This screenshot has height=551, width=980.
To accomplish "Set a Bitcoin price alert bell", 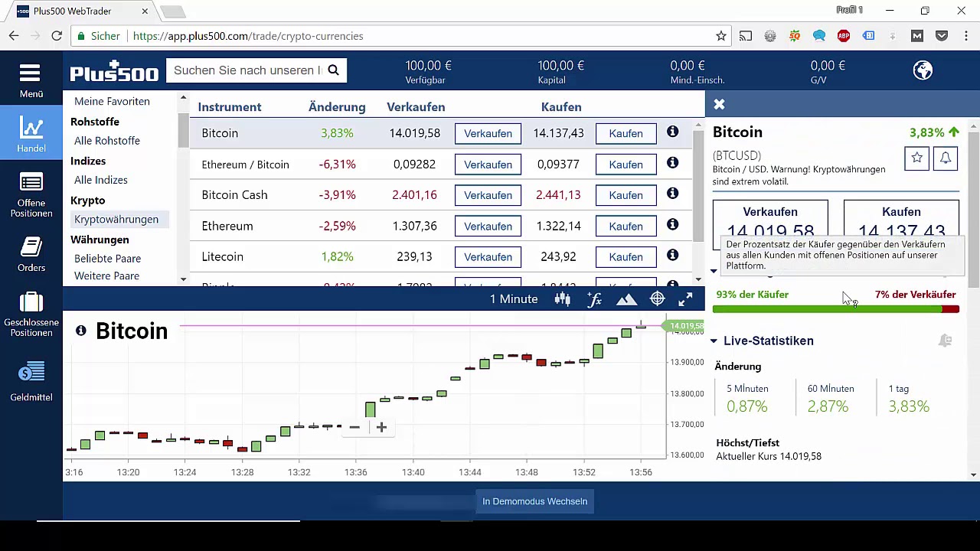I will (x=946, y=158).
